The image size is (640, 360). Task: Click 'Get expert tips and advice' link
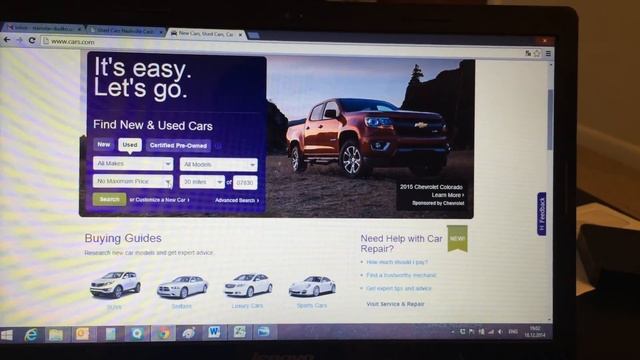tap(399, 288)
